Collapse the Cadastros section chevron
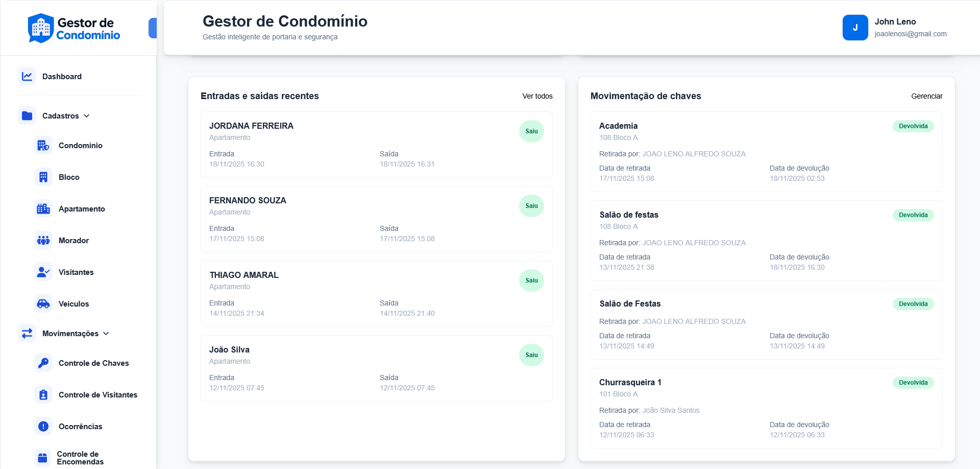This screenshot has width=980, height=469. click(87, 116)
